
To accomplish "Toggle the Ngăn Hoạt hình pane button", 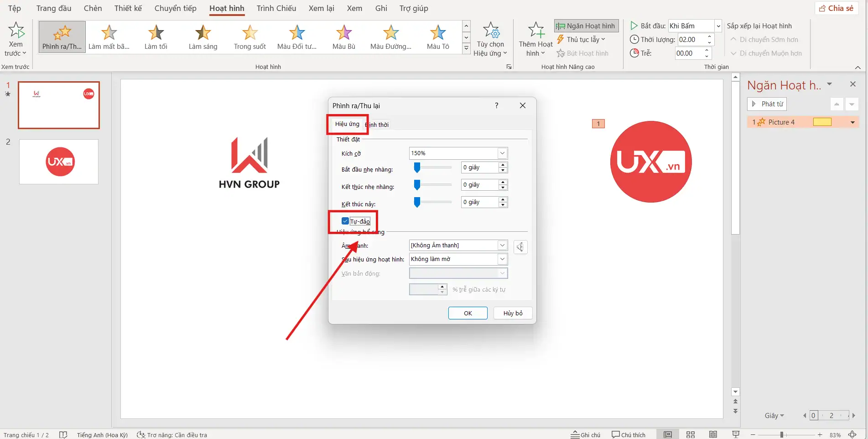I will (x=586, y=26).
